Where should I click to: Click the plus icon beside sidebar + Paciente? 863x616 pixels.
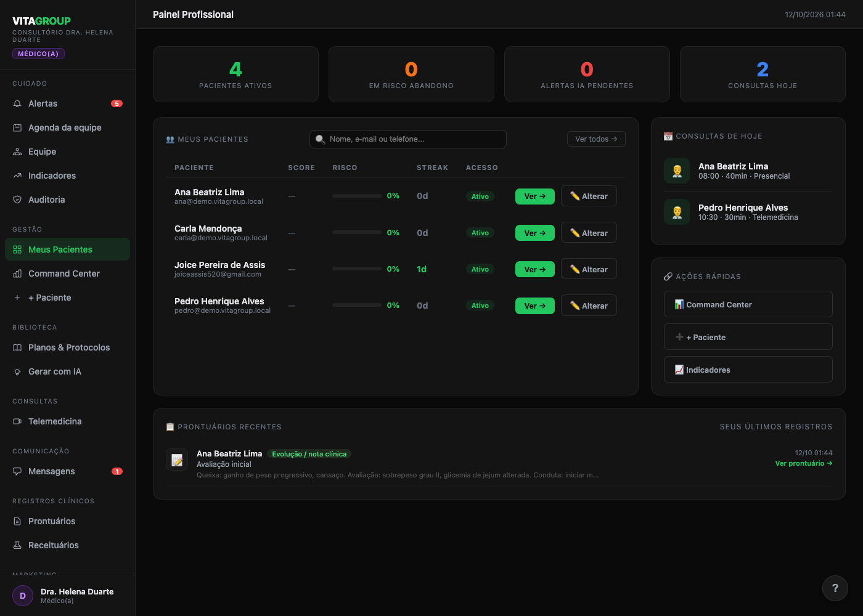click(x=17, y=298)
